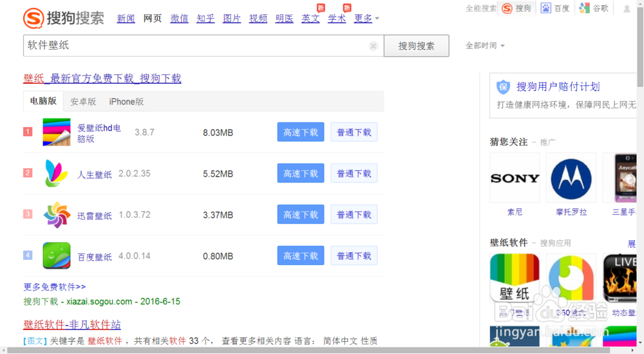
Task: Click the 摩托罗拉 caption link
Action: click(x=571, y=211)
